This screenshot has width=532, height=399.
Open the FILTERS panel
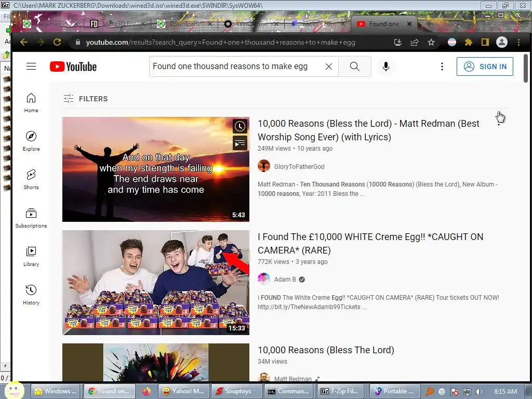click(x=86, y=99)
